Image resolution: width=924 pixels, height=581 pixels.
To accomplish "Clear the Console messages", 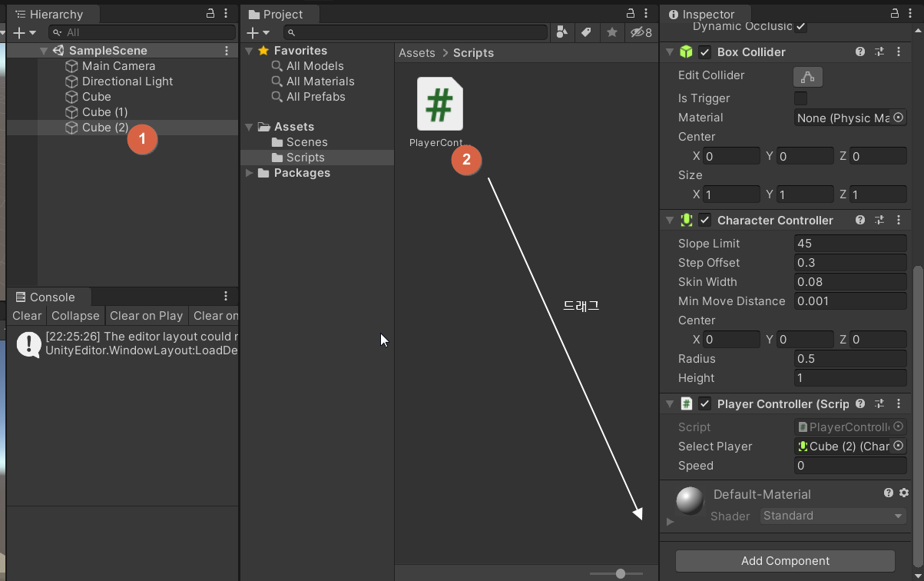I will pyautogui.click(x=27, y=316).
